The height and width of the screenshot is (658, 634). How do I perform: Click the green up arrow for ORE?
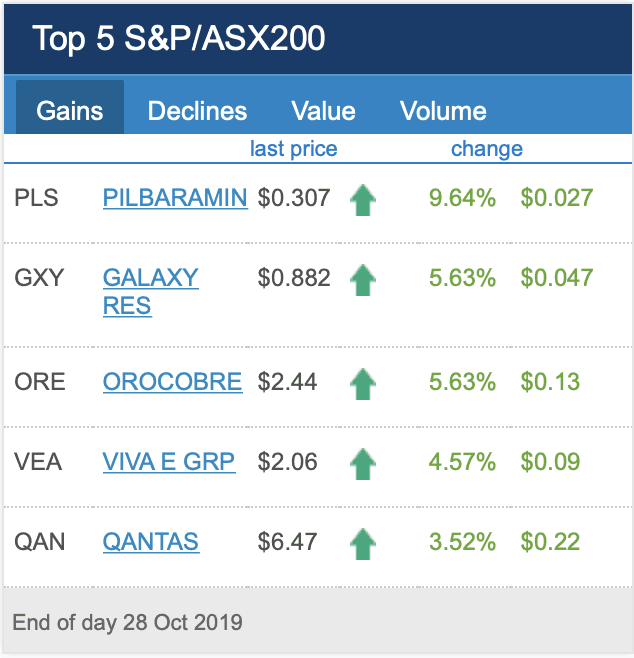362,383
